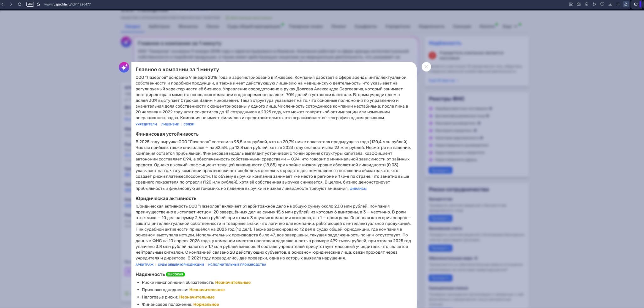Viewport: 644px width, 308px height.
Task: Go forward using the browser forward arrow
Action: coord(11,4)
